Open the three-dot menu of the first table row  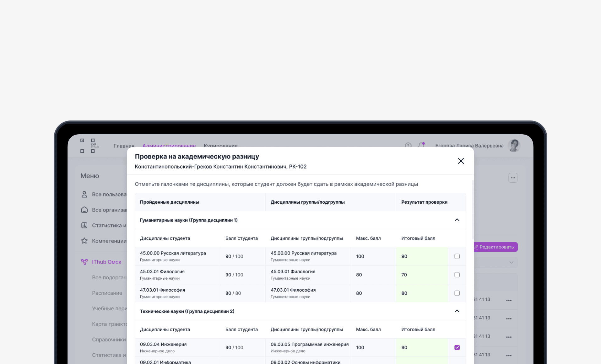(509, 300)
